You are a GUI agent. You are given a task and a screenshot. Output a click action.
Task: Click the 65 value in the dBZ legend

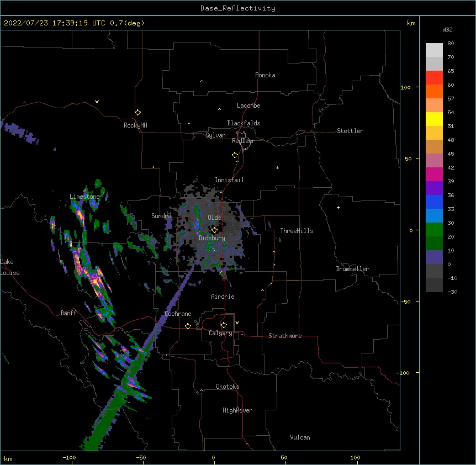(x=451, y=71)
